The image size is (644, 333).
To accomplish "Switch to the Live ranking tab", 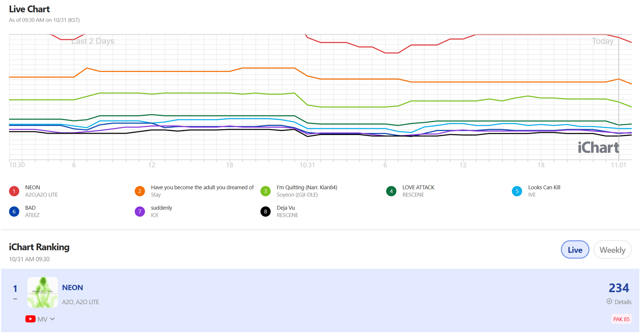I will tap(575, 250).
